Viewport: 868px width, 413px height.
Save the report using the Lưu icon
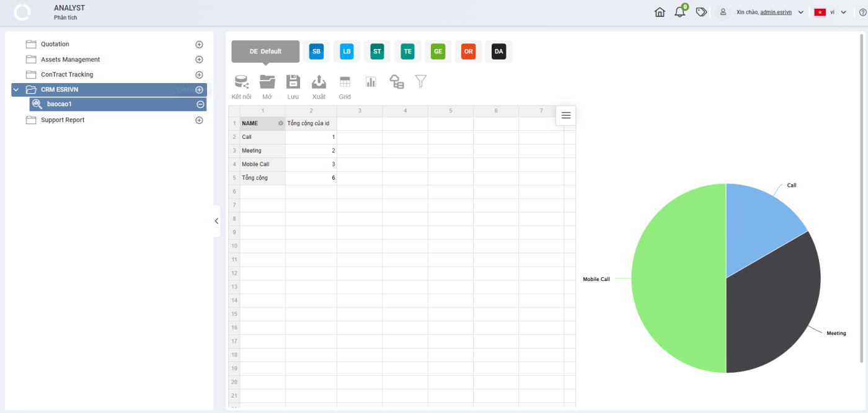293,82
